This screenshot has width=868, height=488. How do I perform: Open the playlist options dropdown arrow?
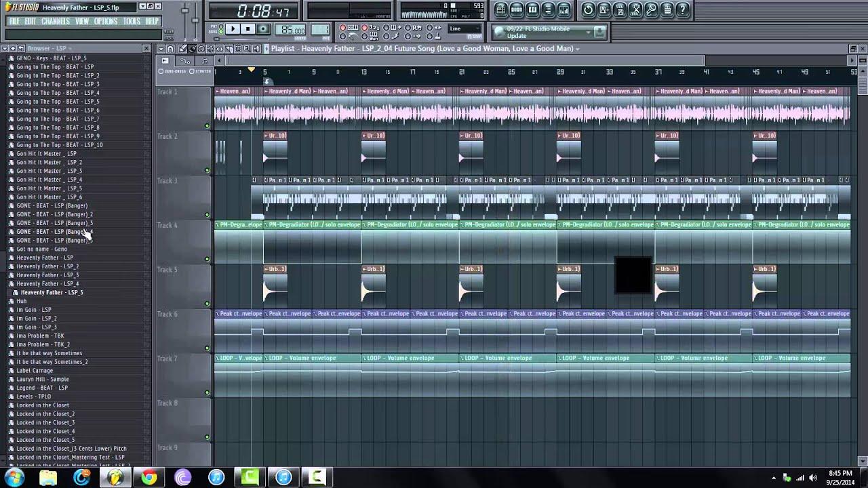(x=161, y=49)
